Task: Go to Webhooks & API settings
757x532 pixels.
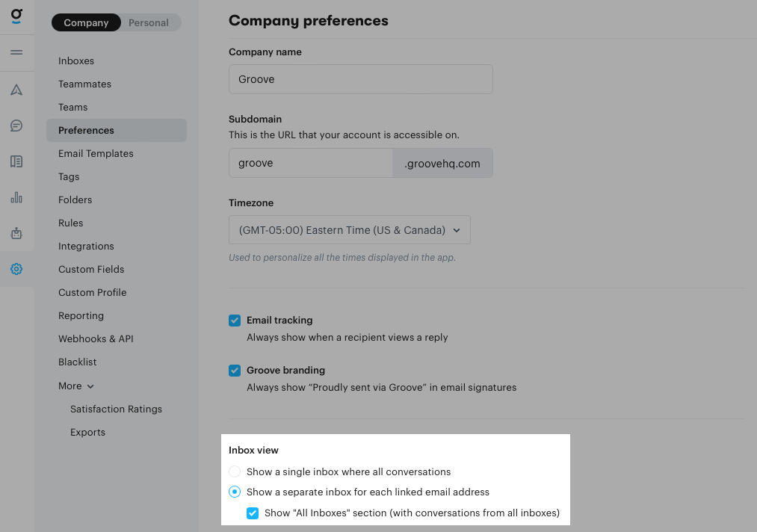Action: 96,339
